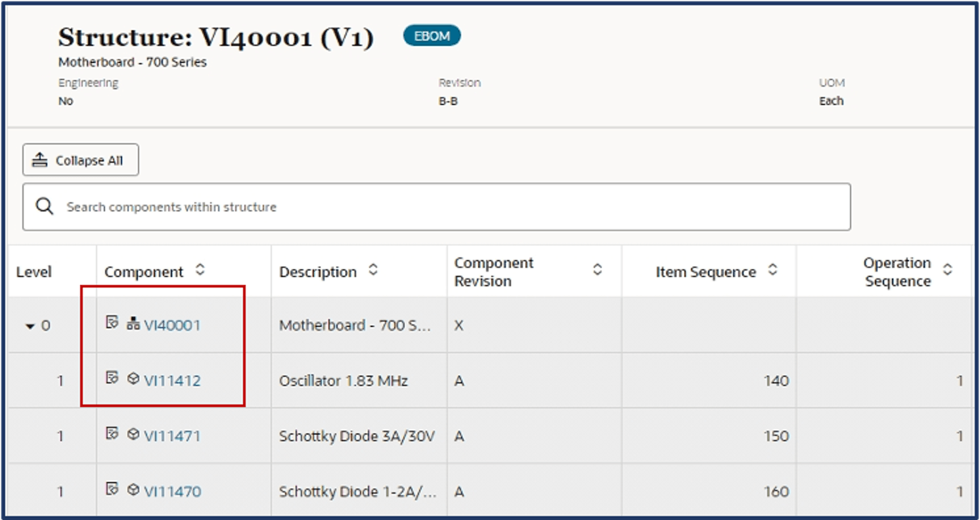Click the magnifier search icon
The height and width of the screenshot is (520, 980).
coord(45,207)
